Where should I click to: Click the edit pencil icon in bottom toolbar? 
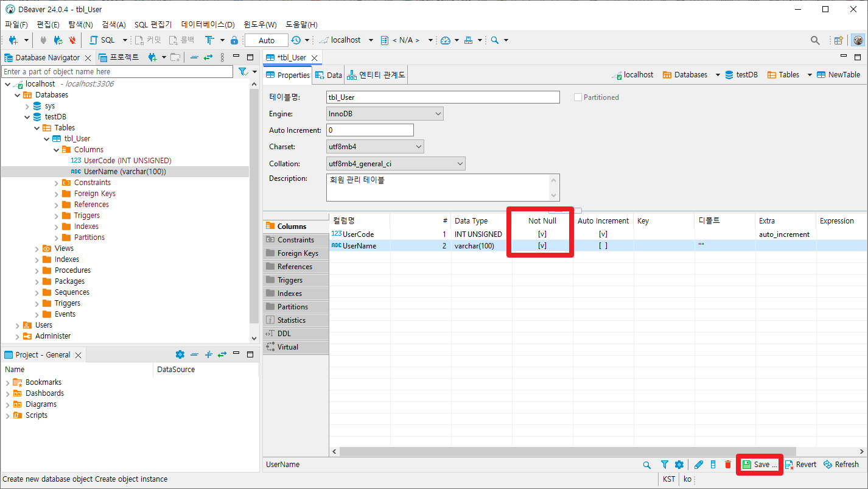699,465
